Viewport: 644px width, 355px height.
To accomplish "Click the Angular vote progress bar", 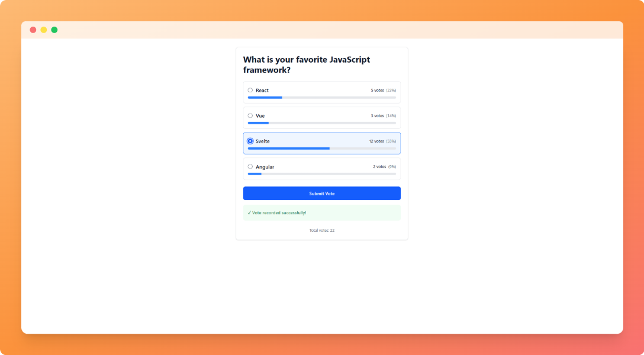I will click(322, 174).
